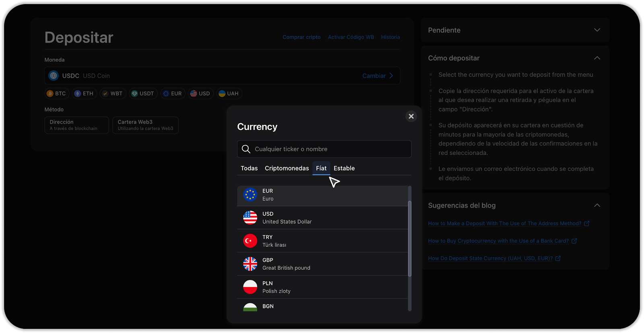This screenshot has height=333, width=644.
Task: Show the Todas currencies tab
Action: (249, 168)
